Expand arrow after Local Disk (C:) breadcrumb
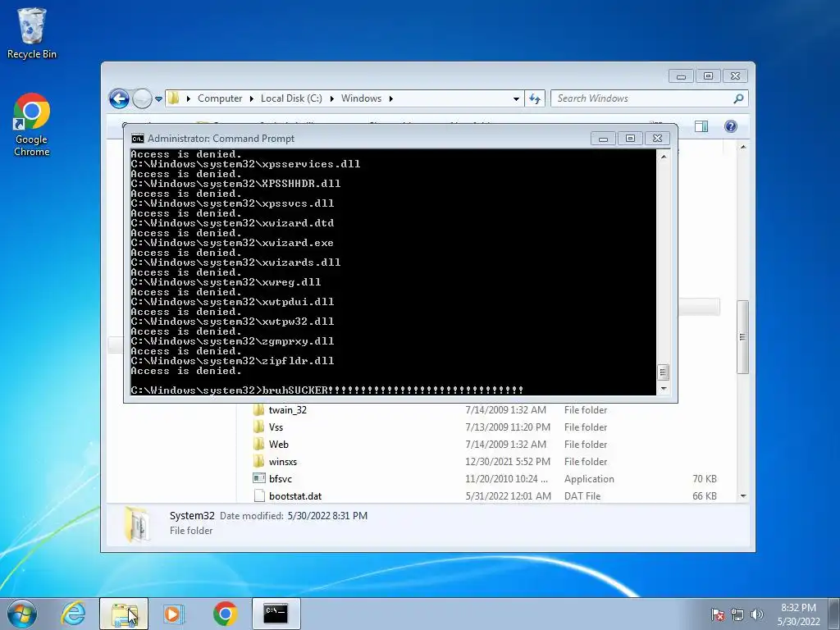The image size is (840, 630). click(331, 98)
